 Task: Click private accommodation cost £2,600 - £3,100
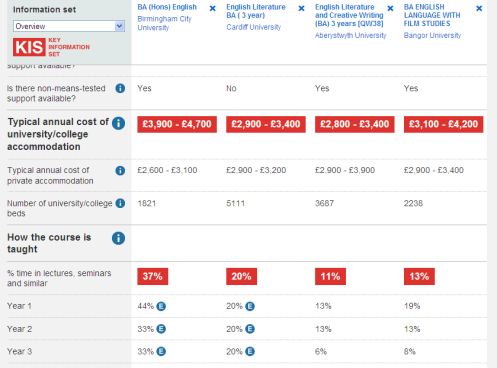(x=167, y=170)
